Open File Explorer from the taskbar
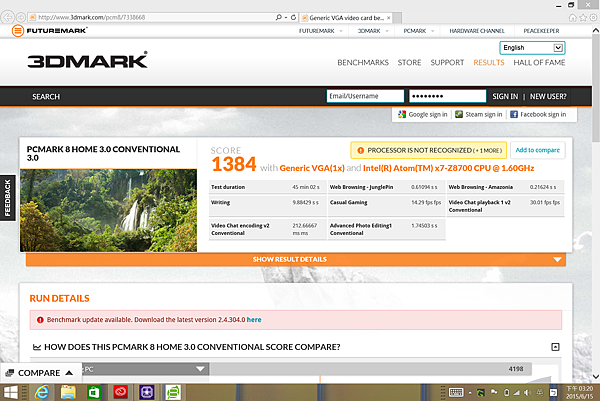The height and width of the screenshot is (401, 600). [68, 392]
